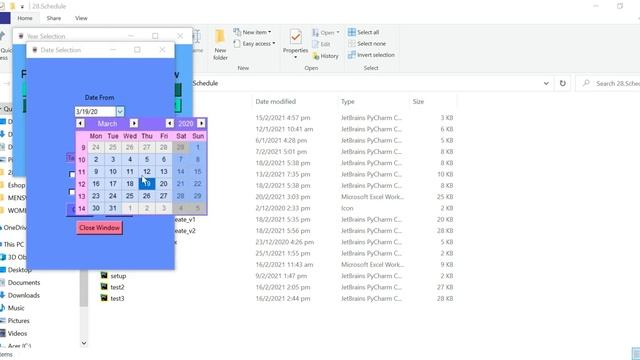This screenshot has height=360, width=640.
Task: Click the Search 28.Schedule box
Action: point(608,83)
